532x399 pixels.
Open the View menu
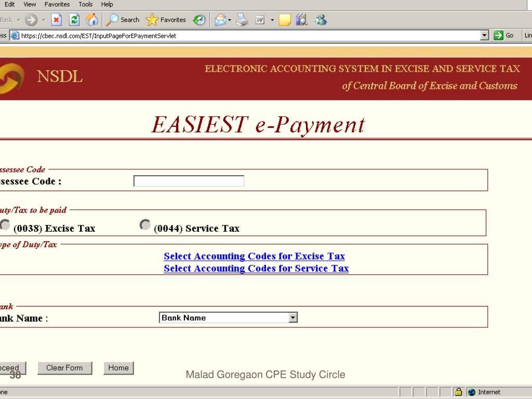tap(30, 4)
